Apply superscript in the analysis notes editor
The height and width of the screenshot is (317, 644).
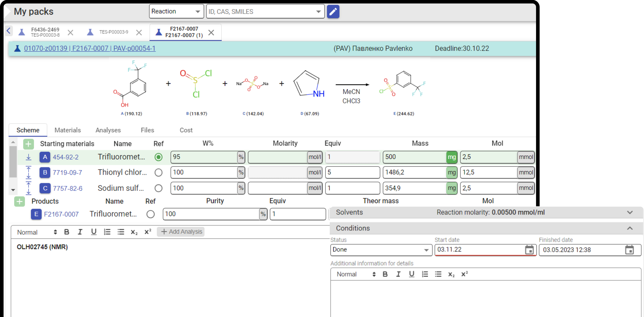point(148,232)
